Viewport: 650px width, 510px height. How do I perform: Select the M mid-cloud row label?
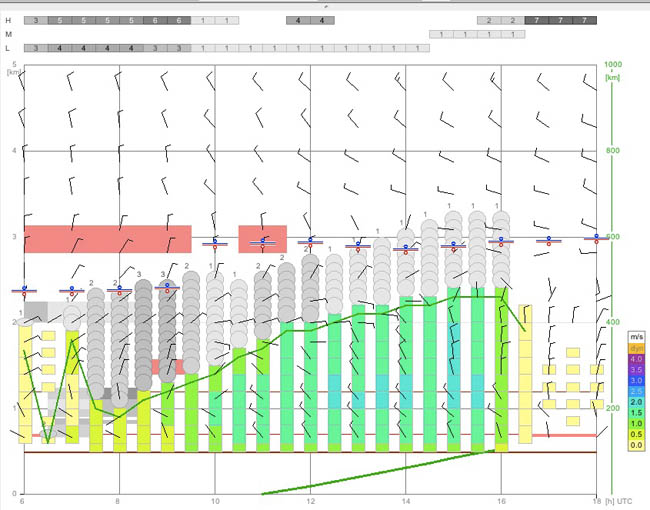pos(9,34)
